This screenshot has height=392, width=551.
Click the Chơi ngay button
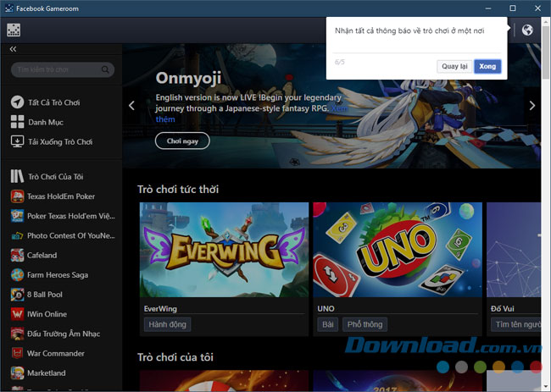(182, 141)
